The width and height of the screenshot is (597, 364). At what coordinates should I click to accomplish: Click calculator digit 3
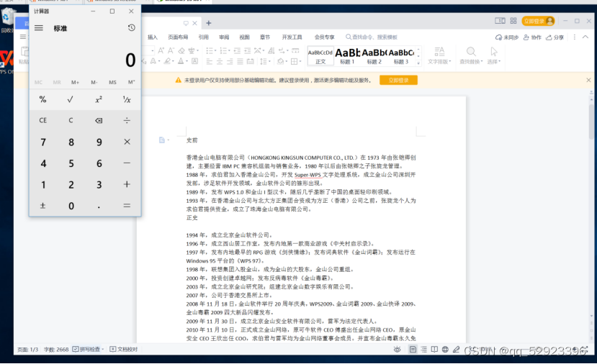(99, 184)
